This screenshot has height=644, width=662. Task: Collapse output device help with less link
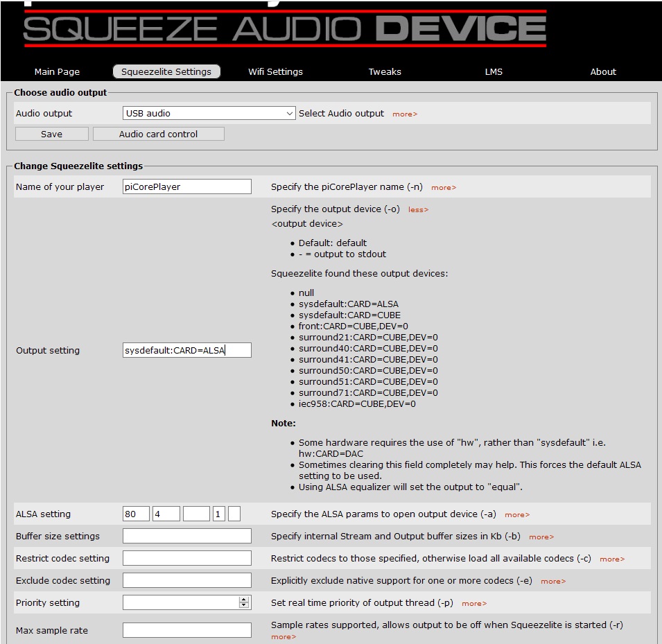click(x=418, y=209)
